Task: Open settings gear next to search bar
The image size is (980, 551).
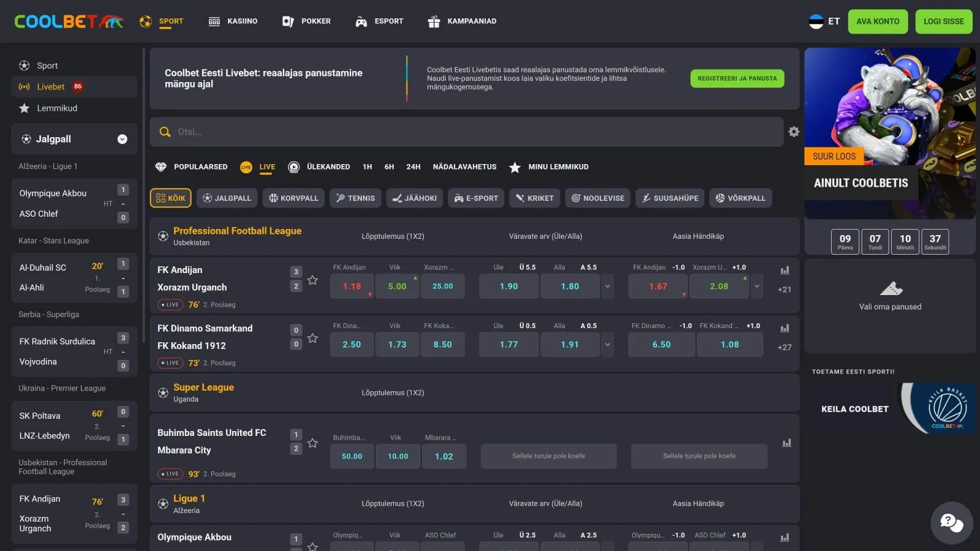Action: pyautogui.click(x=794, y=132)
